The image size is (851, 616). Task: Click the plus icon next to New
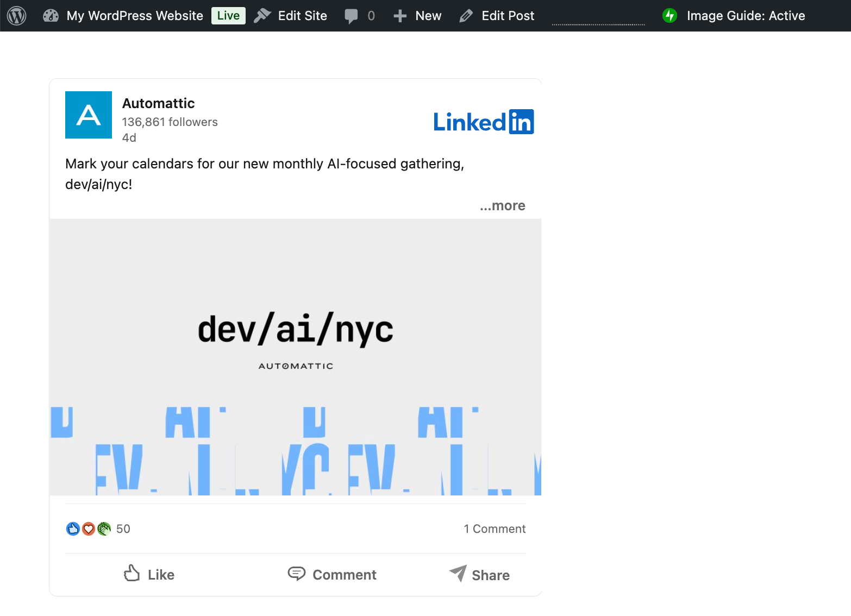[399, 15]
